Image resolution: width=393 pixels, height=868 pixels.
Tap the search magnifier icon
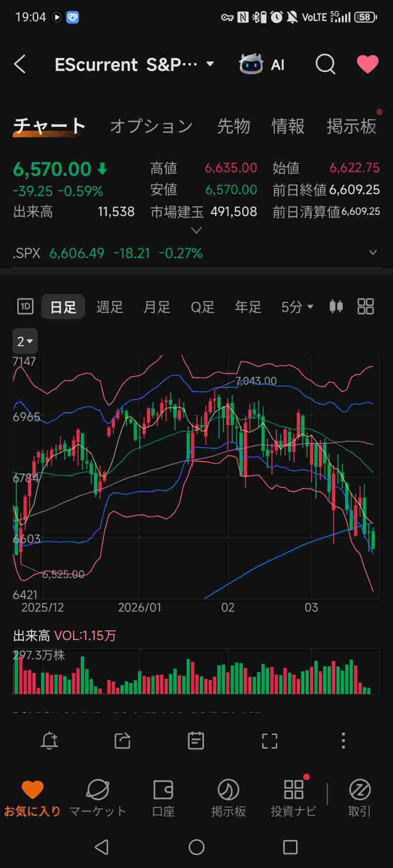pos(325,65)
